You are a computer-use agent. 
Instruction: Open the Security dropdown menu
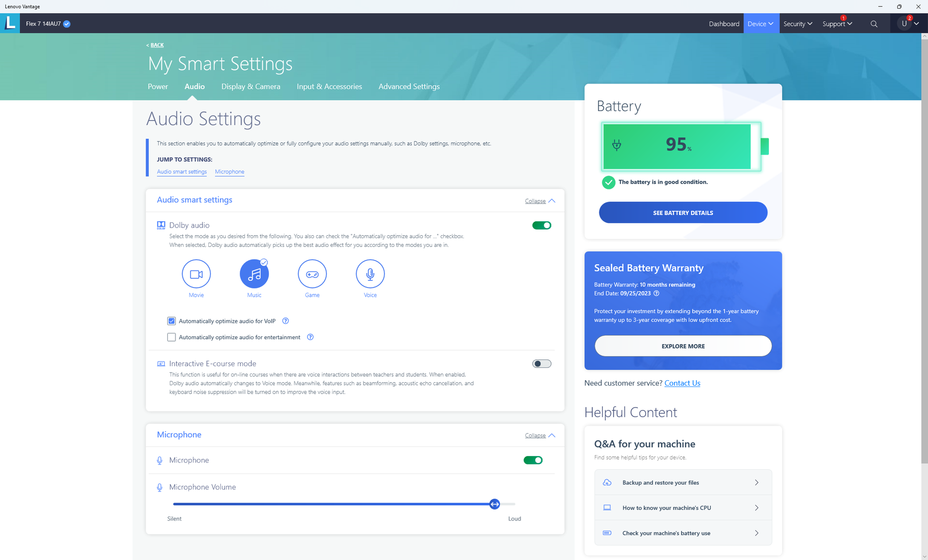pyautogui.click(x=797, y=24)
